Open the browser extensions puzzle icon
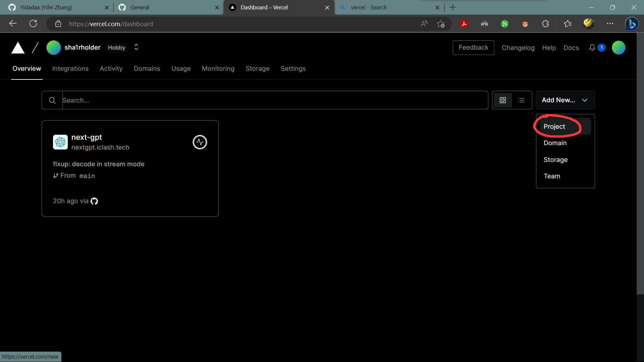This screenshot has height=362, width=644. click(x=545, y=24)
